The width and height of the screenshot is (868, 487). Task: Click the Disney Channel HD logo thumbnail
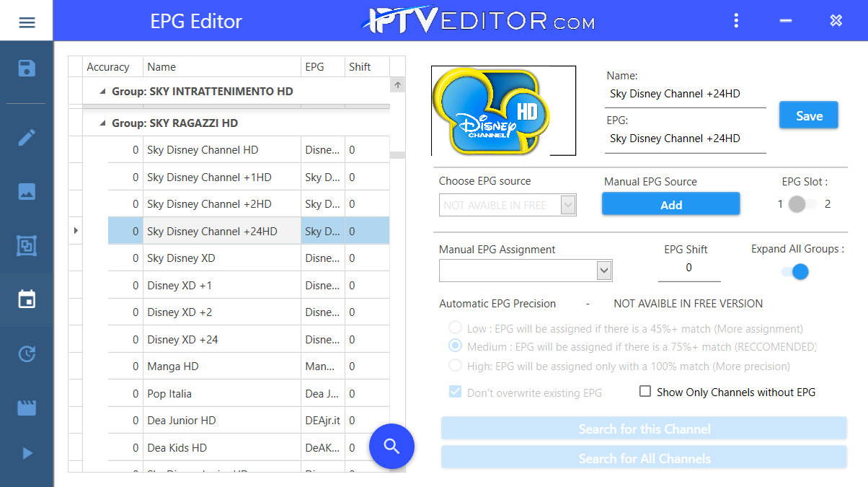click(503, 110)
